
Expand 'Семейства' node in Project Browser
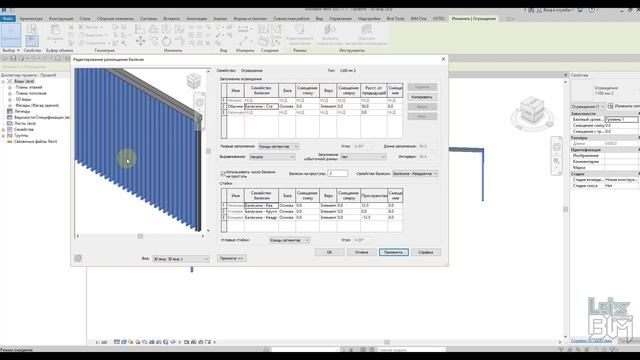coord(4,129)
